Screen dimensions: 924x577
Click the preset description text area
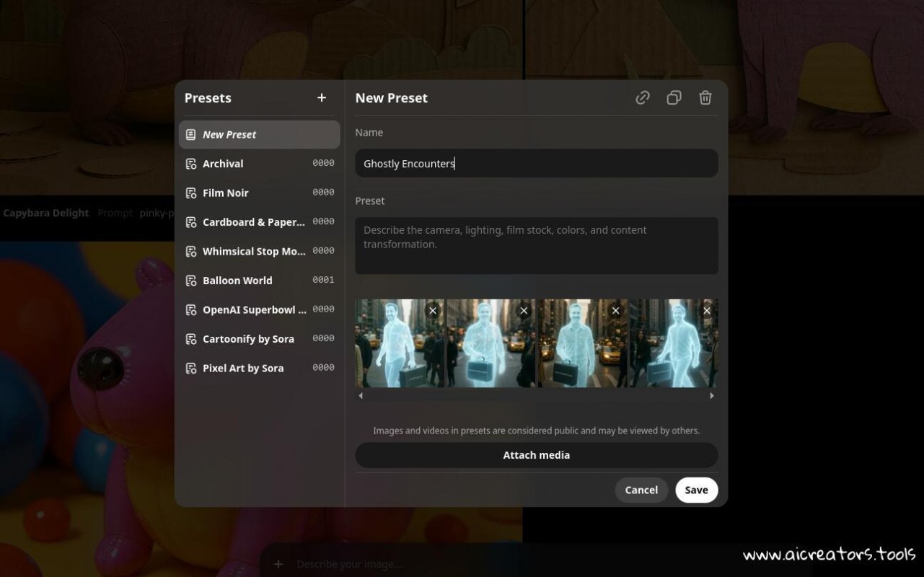[x=536, y=245]
